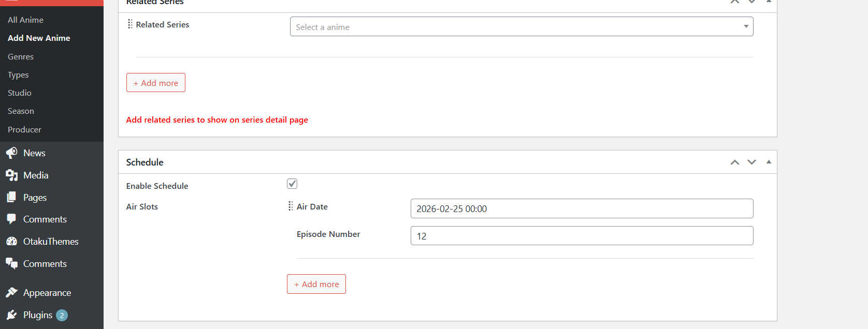Image resolution: width=868 pixels, height=329 pixels.
Task: Click the News megaphone icon
Action: (11, 153)
